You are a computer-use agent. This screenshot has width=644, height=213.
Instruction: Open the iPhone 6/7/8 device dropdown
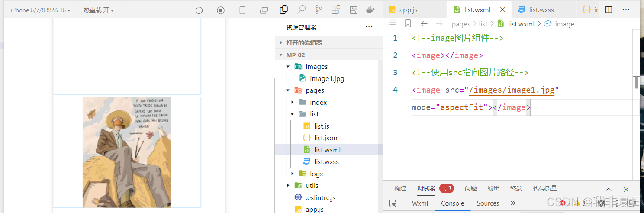click(41, 10)
